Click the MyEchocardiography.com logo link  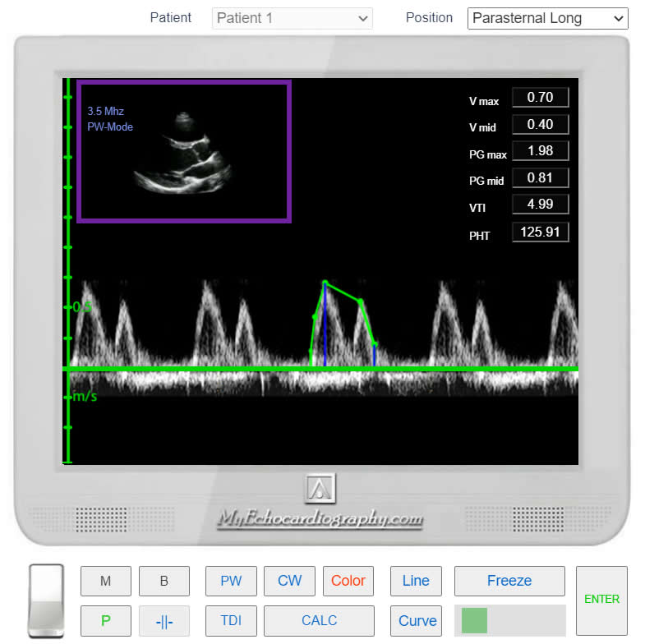pyautogui.click(x=320, y=519)
